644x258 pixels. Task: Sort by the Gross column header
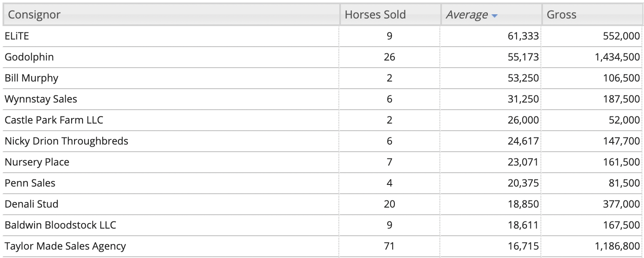(592, 15)
